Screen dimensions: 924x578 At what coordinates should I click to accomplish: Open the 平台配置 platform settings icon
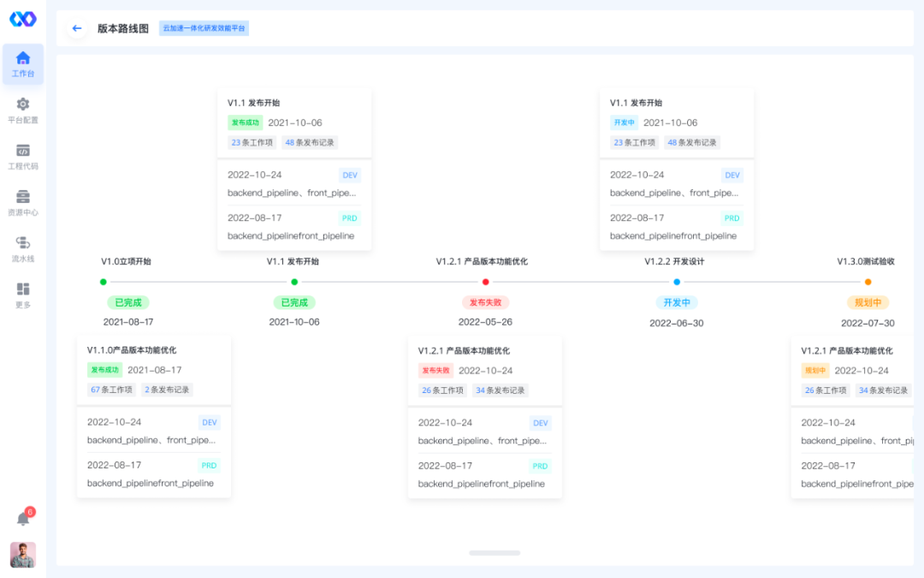(22, 111)
